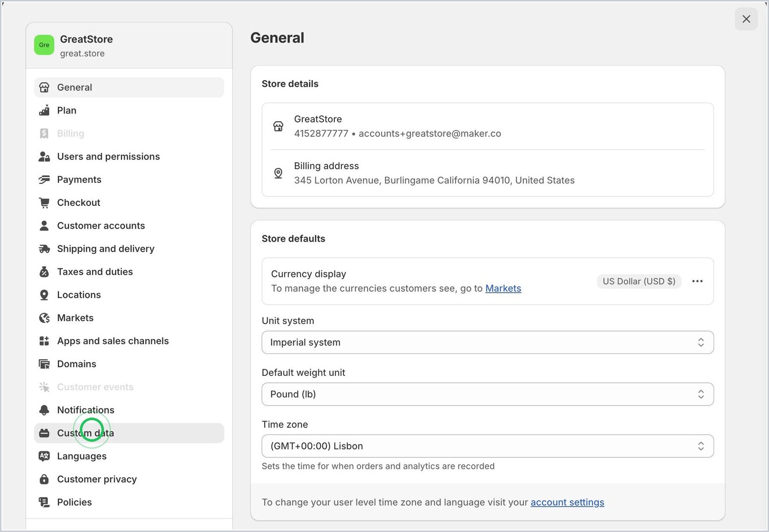This screenshot has height=532, width=769.
Task: Click the Payments hand icon
Action: (44, 180)
